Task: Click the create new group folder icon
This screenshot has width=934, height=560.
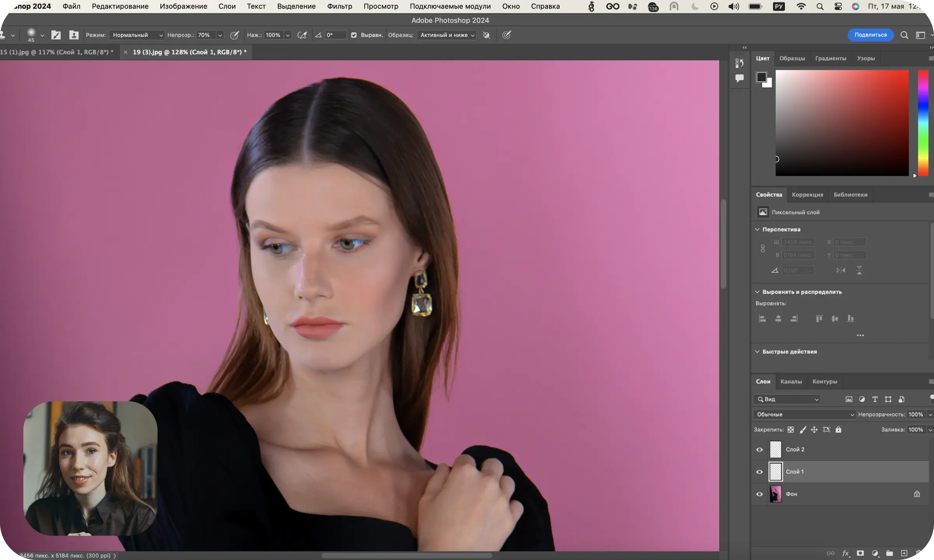Action: (890, 553)
